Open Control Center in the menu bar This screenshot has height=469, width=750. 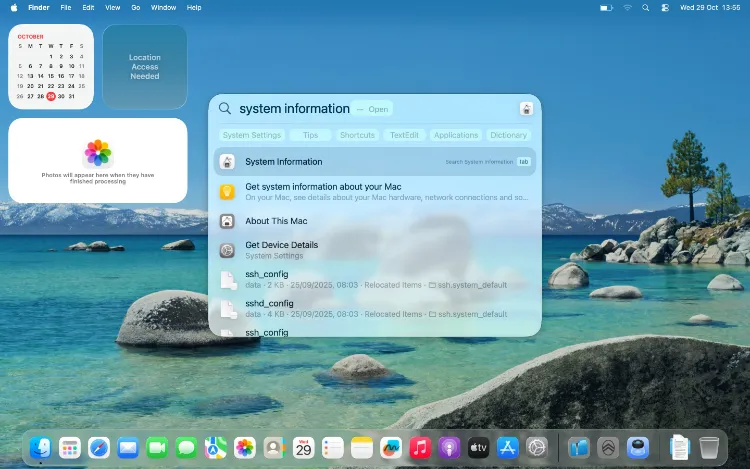(x=666, y=7)
